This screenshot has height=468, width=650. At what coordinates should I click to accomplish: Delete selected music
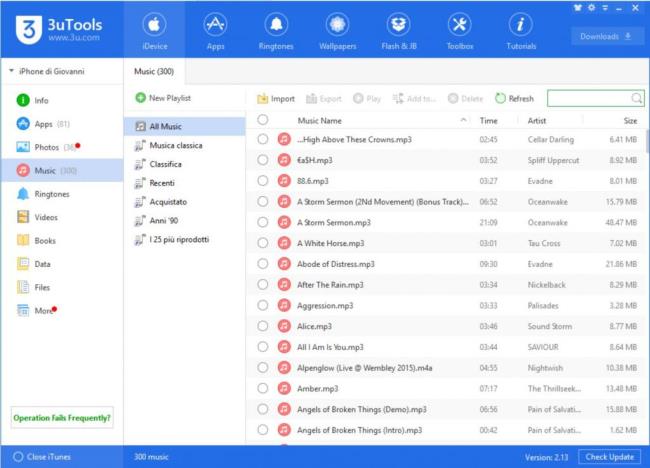[x=466, y=99]
